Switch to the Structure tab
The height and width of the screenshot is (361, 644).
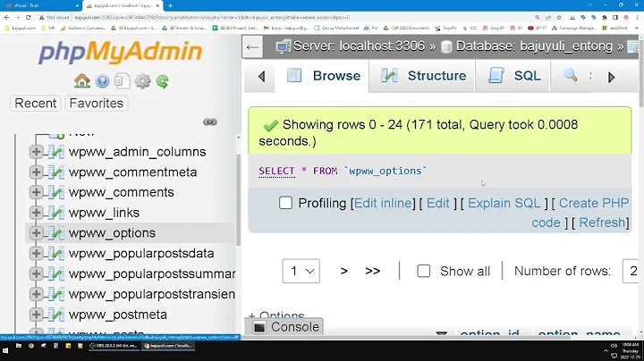422,76
